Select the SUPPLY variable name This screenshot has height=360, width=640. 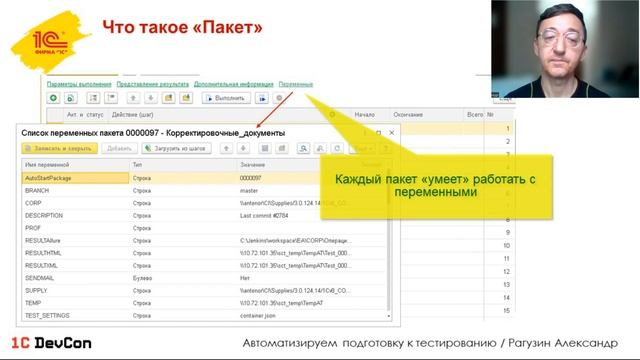point(36,291)
